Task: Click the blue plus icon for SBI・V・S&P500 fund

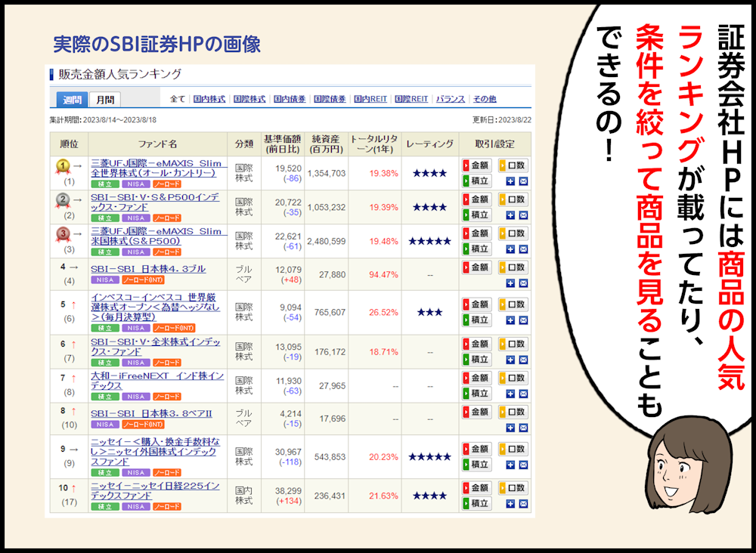Action: (510, 215)
